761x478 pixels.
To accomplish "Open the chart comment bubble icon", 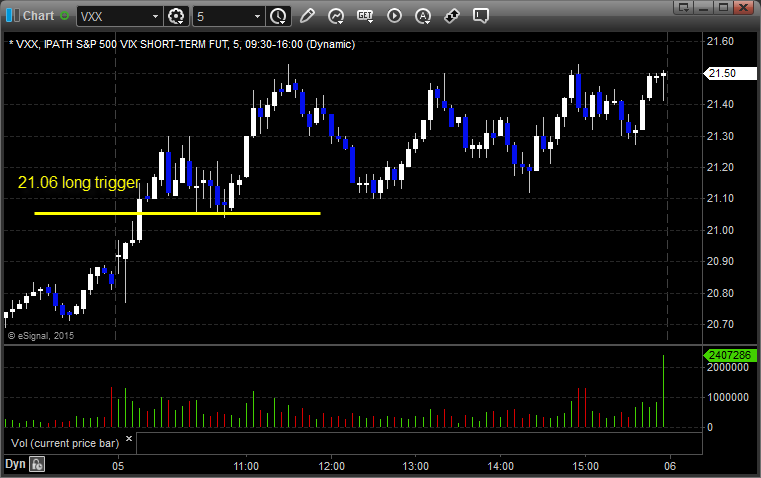I will pyautogui.click(x=481, y=16).
